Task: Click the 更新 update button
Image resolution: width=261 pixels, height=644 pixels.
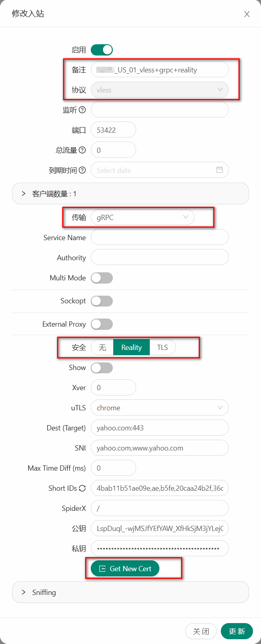Action: (237, 631)
